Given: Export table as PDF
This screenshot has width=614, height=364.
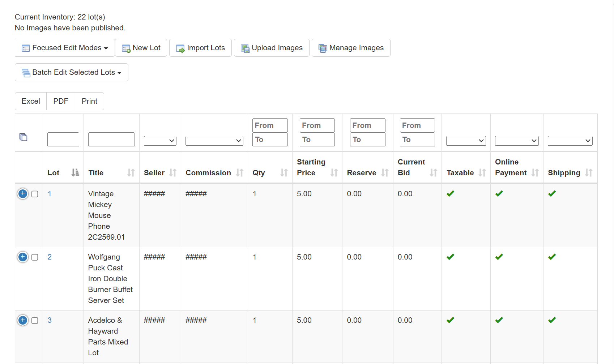Looking at the screenshot, I should click(61, 101).
